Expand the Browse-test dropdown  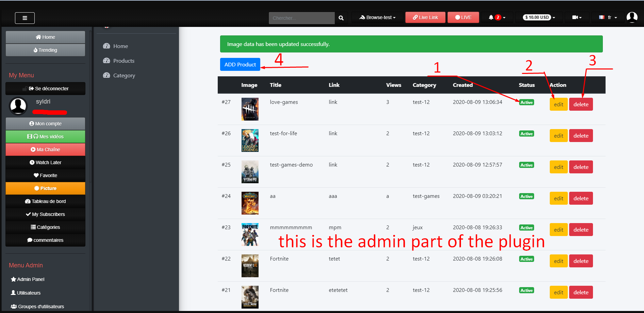coord(378,17)
